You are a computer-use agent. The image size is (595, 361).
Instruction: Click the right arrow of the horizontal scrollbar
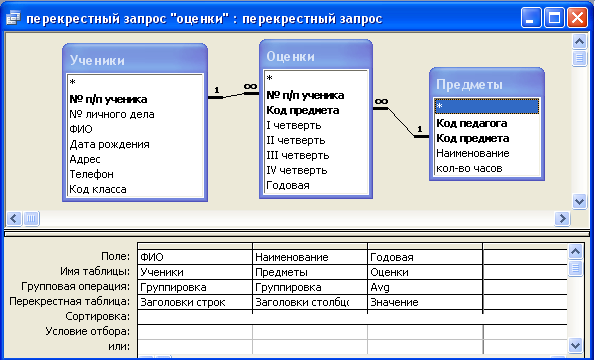[x=562, y=218]
